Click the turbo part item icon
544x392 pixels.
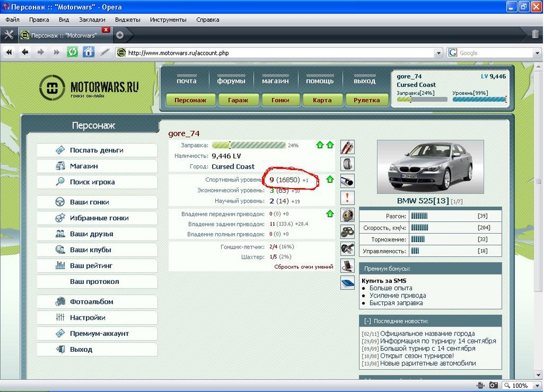pyautogui.click(x=347, y=248)
